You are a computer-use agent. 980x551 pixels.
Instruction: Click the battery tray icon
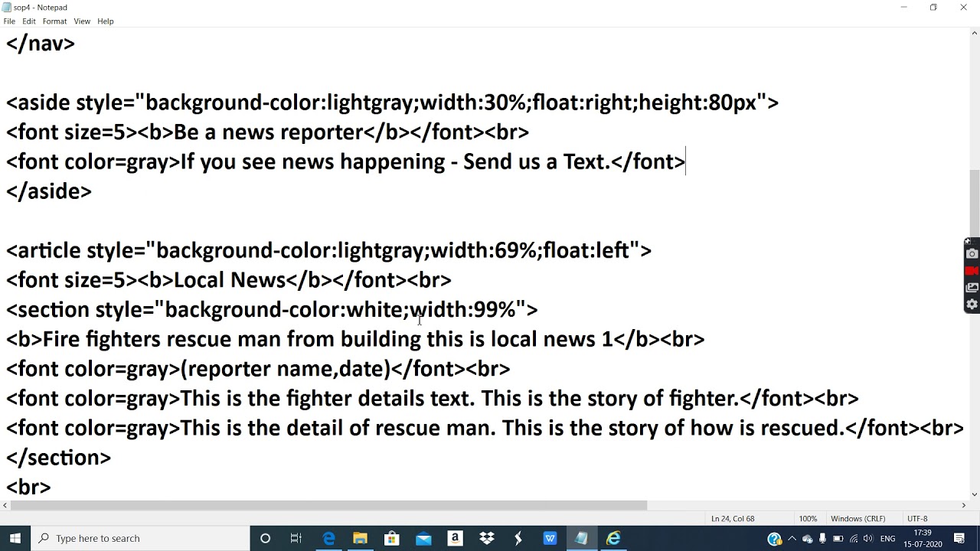(838, 539)
